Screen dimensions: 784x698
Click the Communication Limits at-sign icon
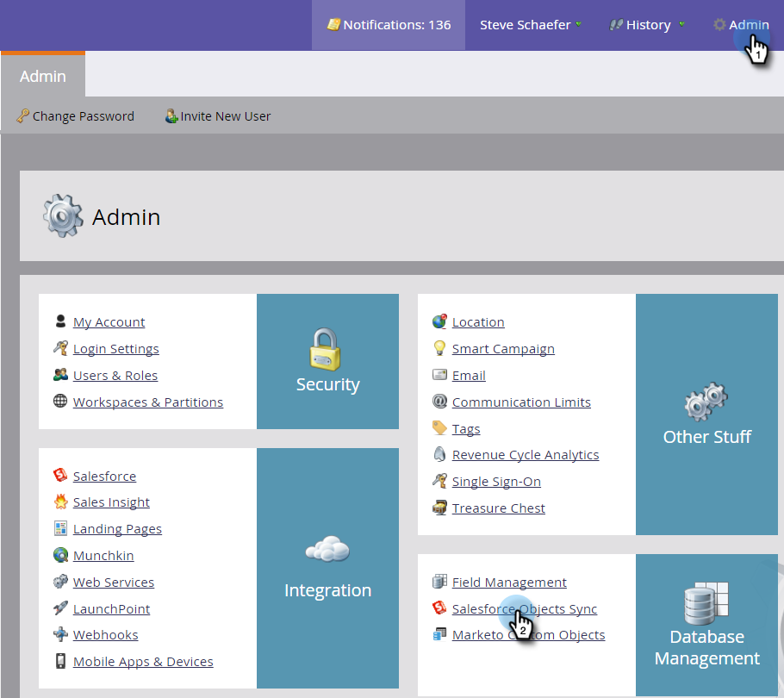pyautogui.click(x=439, y=401)
